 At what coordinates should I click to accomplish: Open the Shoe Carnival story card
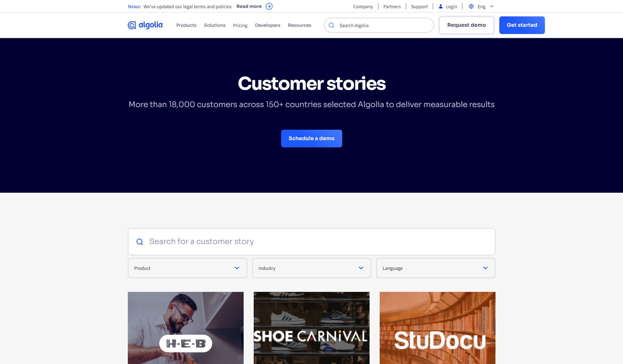coord(311,328)
